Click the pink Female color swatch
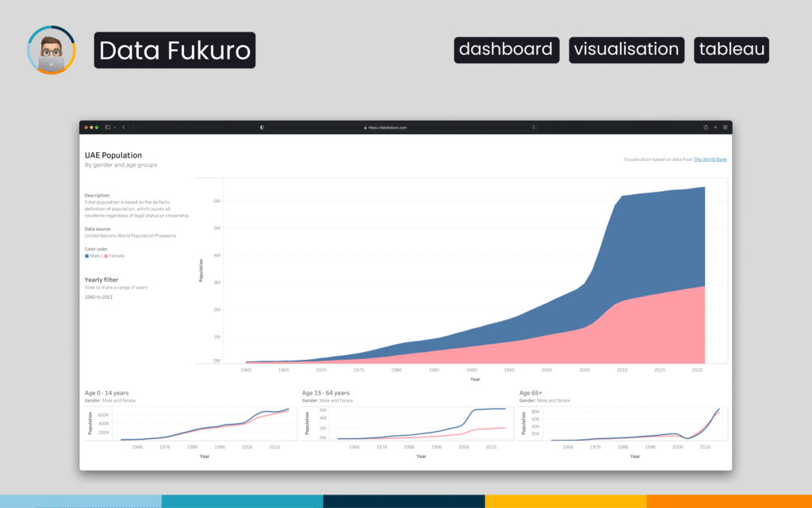 pos(105,256)
